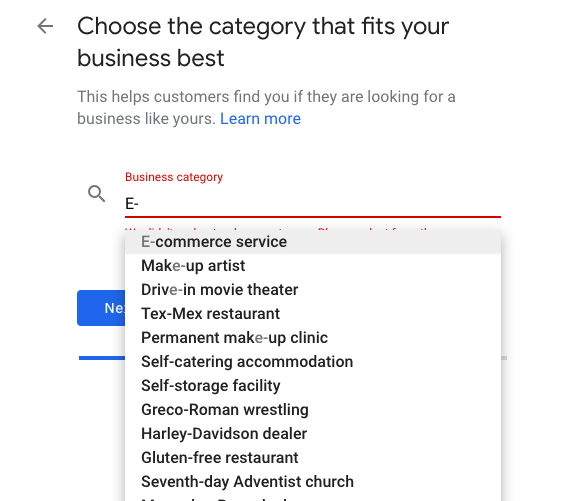The image size is (579, 501).
Task: Choose Make-up artist from suggestions
Action: tap(313, 266)
